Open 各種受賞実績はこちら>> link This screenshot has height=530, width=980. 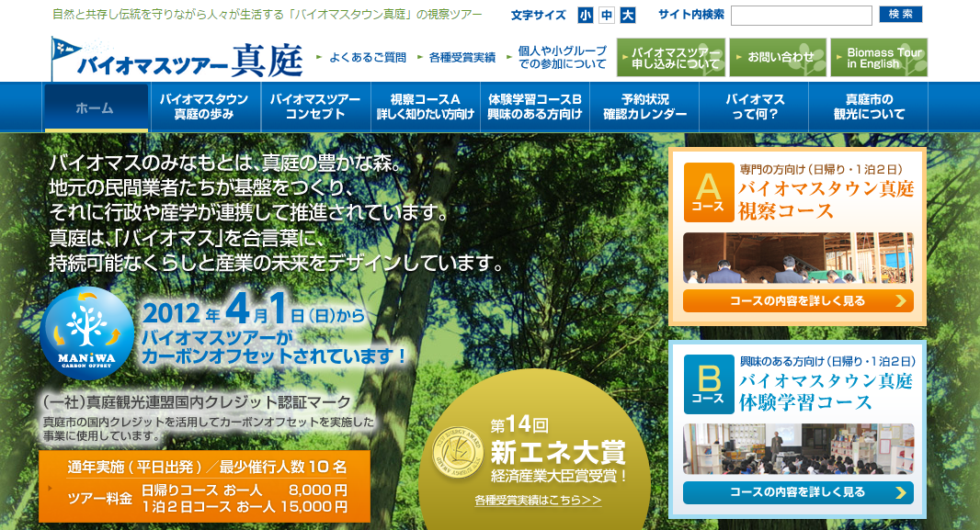[538, 500]
